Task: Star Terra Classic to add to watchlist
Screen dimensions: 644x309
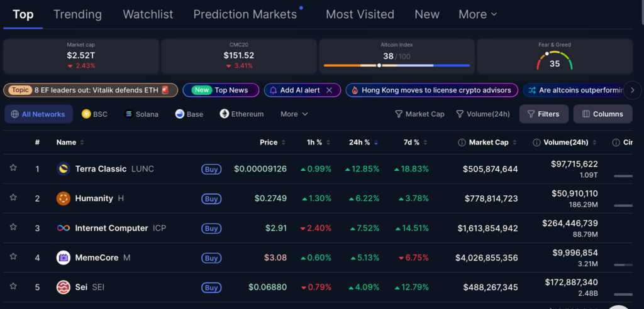Action: point(13,168)
